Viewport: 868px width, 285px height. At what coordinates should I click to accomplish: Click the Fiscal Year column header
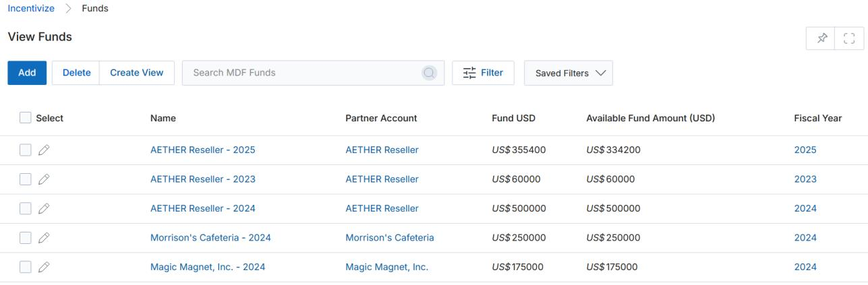(x=818, y=118)
